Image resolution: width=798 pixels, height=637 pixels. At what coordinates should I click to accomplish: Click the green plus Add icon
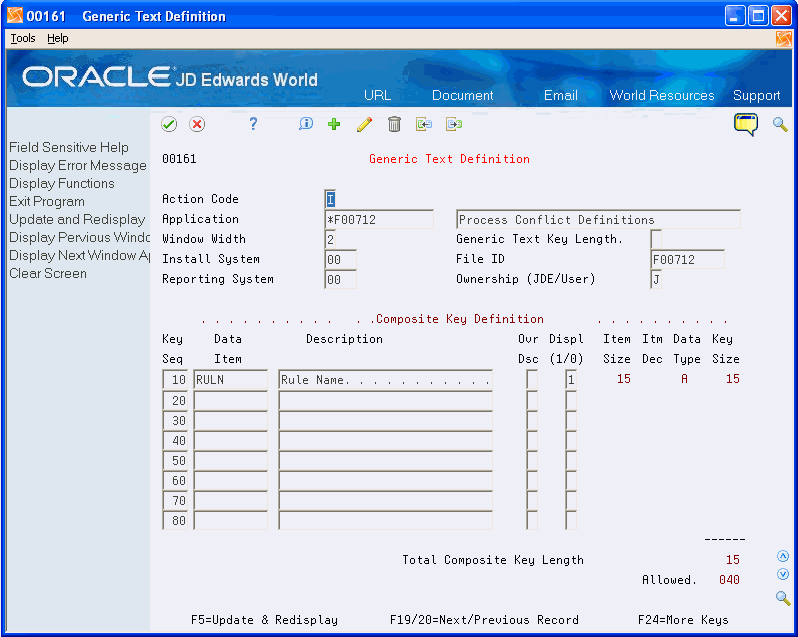[x=334, y=124]
